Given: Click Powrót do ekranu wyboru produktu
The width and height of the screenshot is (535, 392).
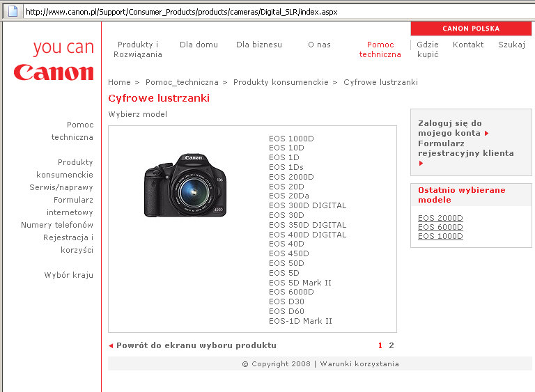Looking at the screenshot, I should pos(196,345).
